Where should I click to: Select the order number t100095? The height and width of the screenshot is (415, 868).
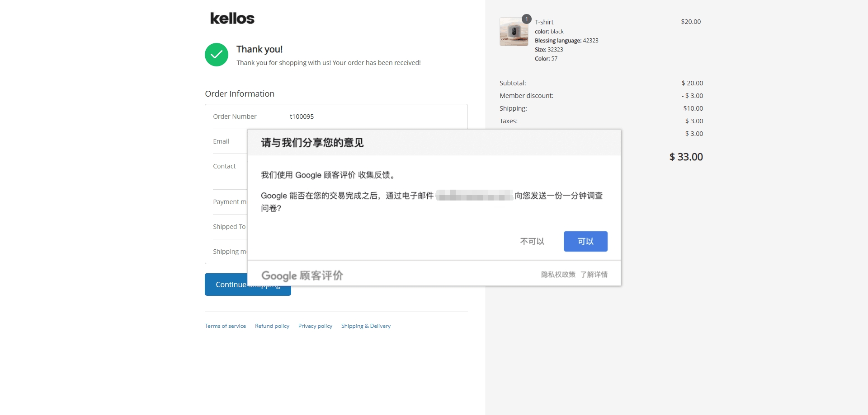[x=302, y=117]
